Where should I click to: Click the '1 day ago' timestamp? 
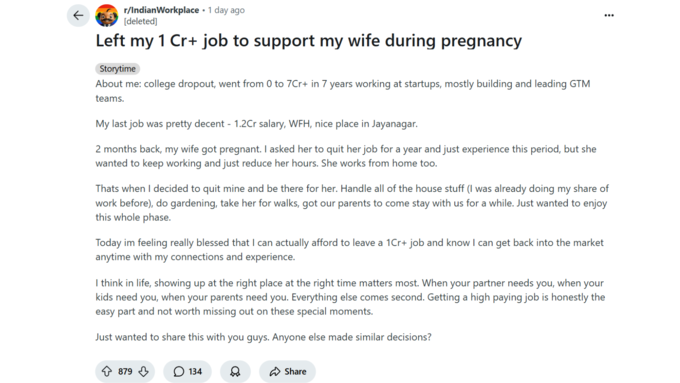point(226,10)
